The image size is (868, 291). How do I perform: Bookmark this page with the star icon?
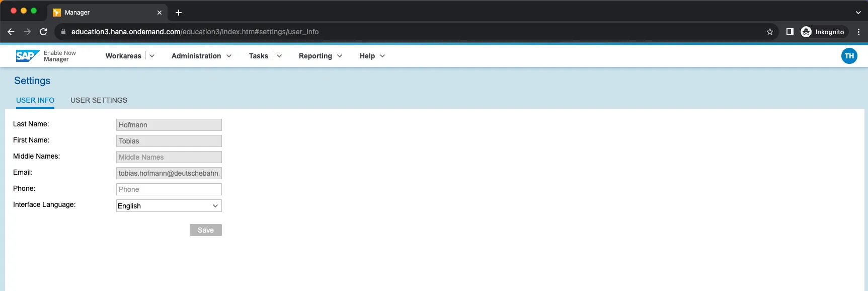tap(769, 32)
